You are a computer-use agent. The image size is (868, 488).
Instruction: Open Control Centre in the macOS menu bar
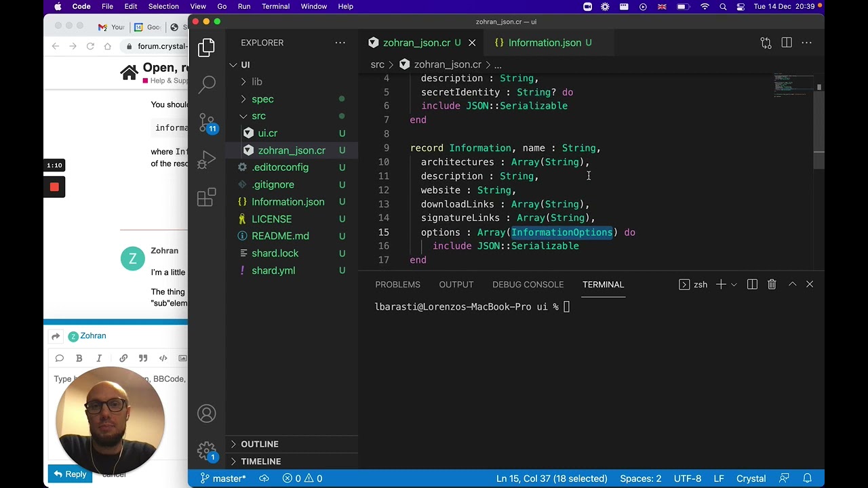[740, 6]
